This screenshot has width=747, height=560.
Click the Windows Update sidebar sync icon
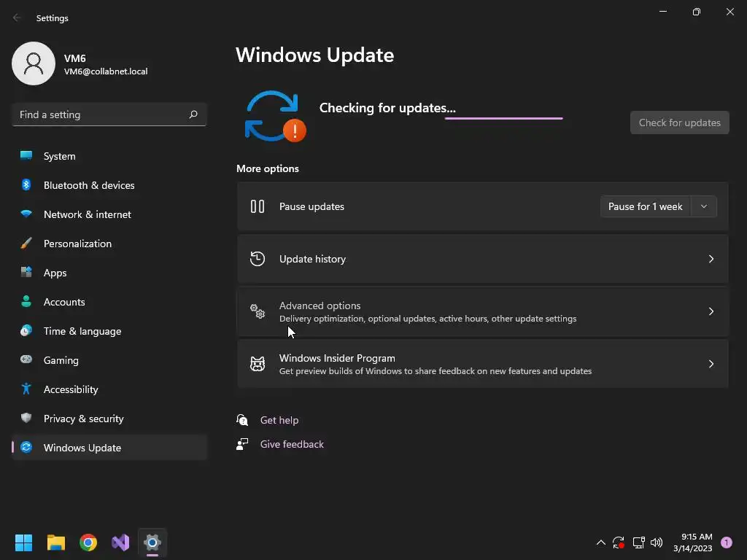tap(26, 447)
